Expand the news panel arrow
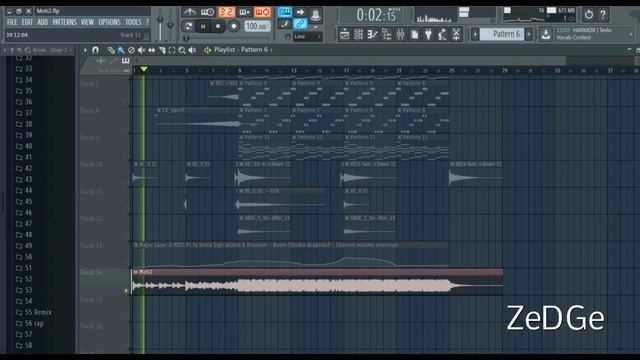Image resolution: width=640 pixels, height=360 pixels. 631,34
